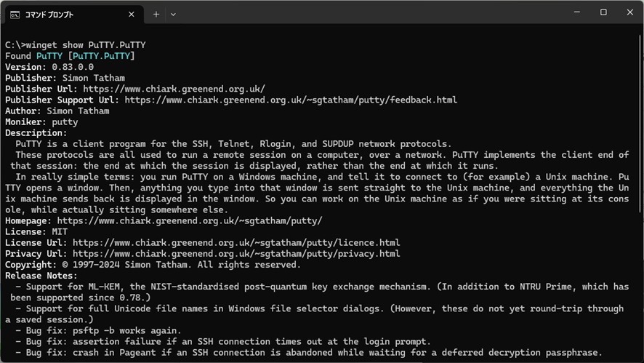Image resolution: width=644 pixels, height=363 pixels.
Task: Select the コマンド プロンプト tab
Action: [65, 14]
